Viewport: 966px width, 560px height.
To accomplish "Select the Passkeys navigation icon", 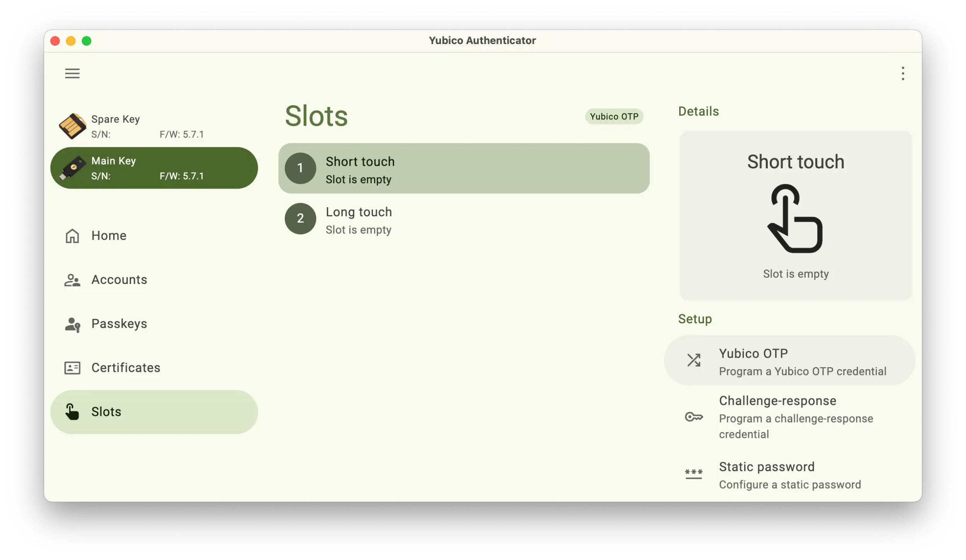I will 73,323.
